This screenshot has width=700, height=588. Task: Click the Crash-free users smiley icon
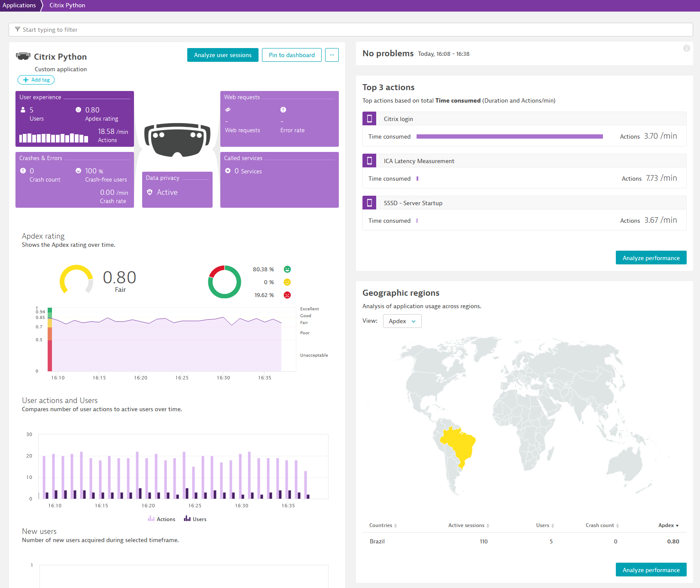pos(78,171)
